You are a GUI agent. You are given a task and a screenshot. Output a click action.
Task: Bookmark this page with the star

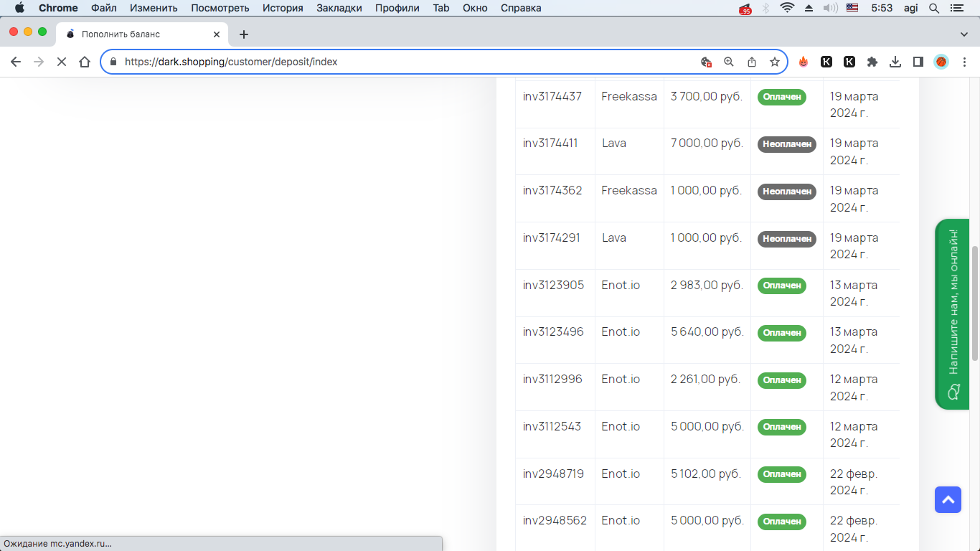pyautogui.click(x=775, y=62)
